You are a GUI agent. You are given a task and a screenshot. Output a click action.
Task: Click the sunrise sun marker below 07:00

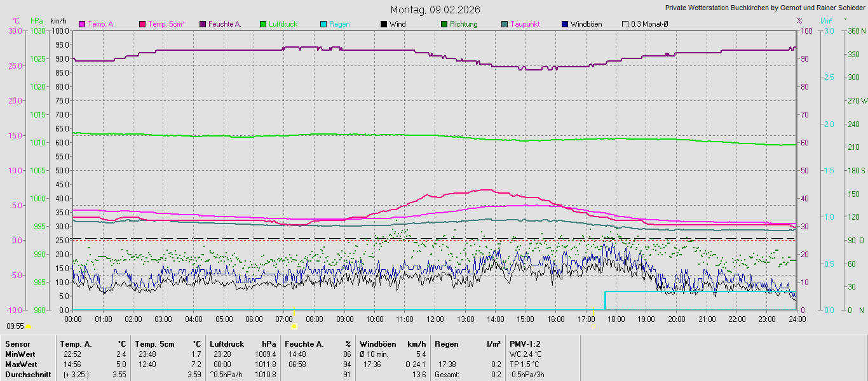pyautogui.click(x=294, y=326)
